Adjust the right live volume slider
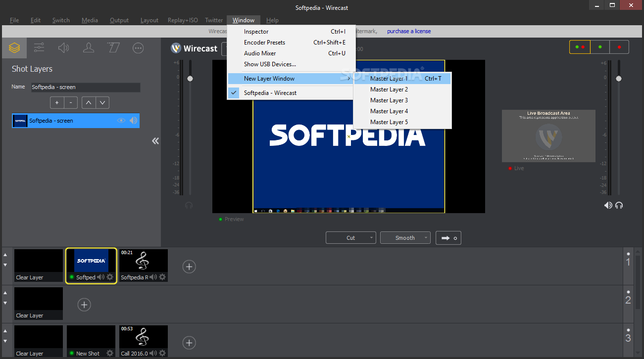This screenshot has width=644, height=359. click(618, 79)
